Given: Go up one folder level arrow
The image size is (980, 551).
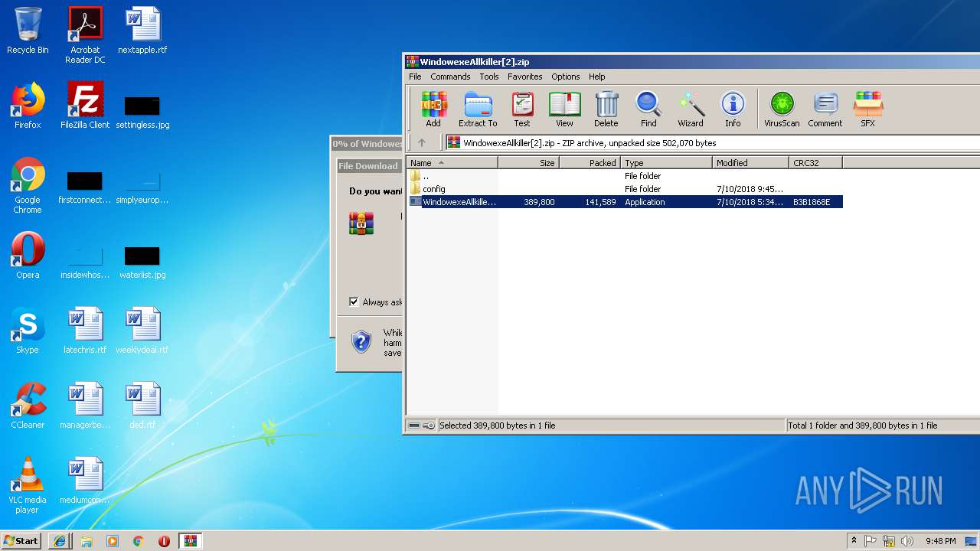Looking at the screenshot, I should 421,142.
